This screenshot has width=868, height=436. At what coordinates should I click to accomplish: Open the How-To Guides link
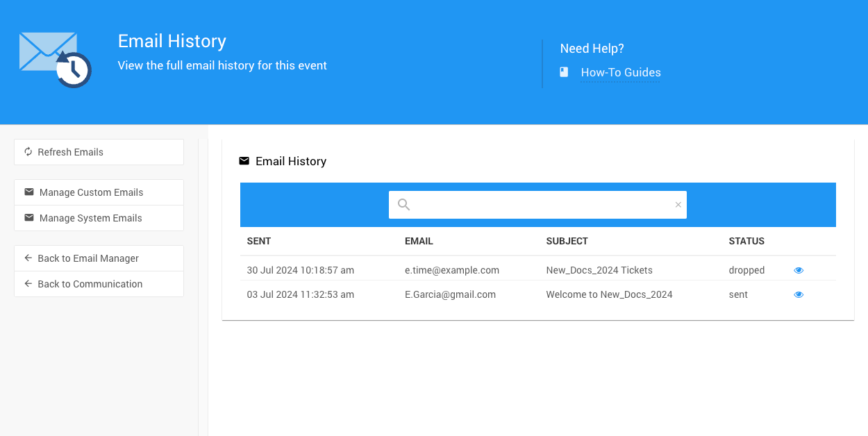pyautogui.click(x=620, y=72)
